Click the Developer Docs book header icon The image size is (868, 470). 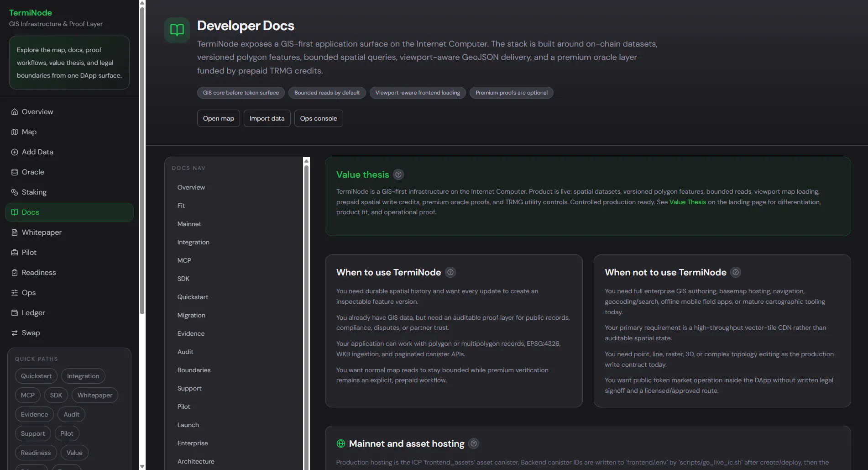coord(177,30)
